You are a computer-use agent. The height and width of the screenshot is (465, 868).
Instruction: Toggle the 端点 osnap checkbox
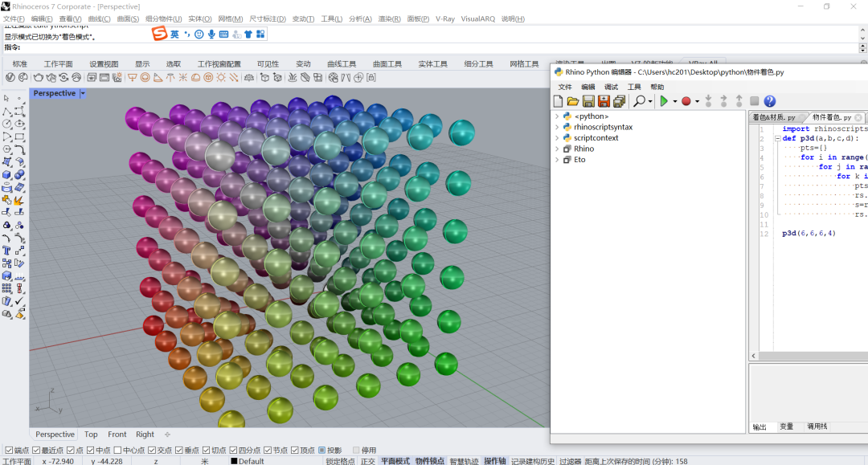click(9, 450)
